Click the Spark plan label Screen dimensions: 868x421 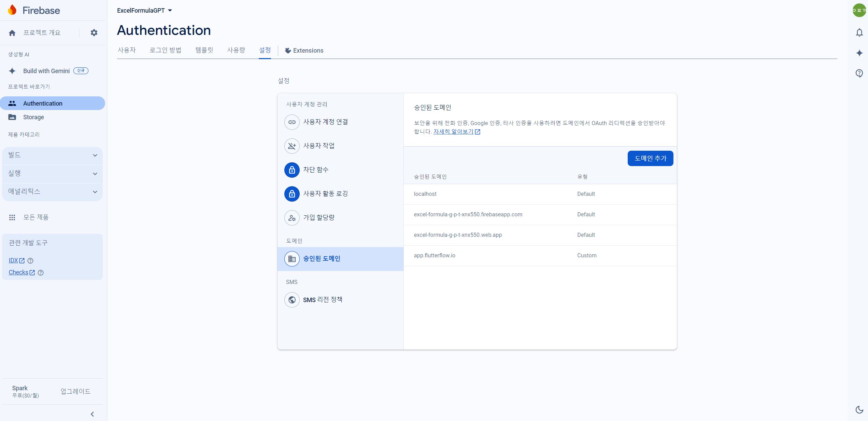click(x=20, y=388)
